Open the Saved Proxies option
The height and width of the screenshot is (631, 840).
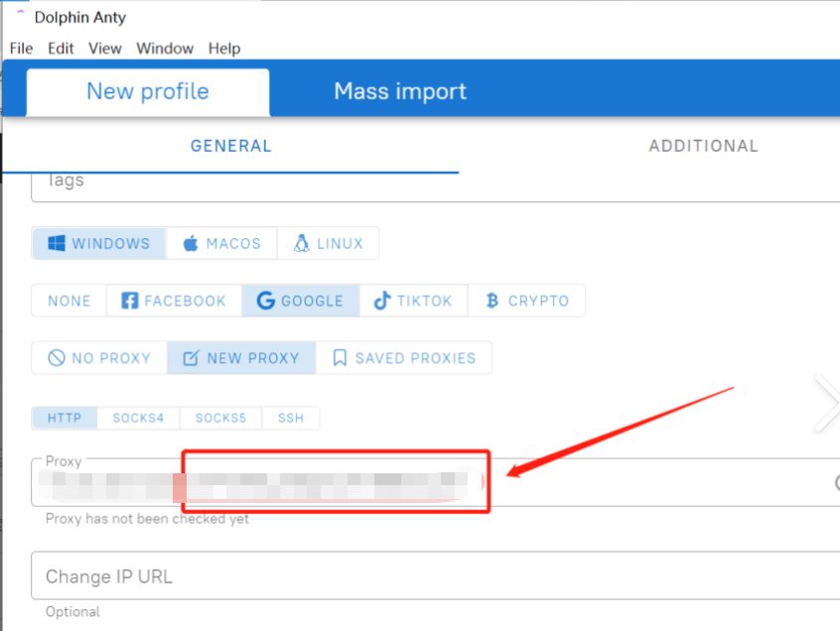(x=404, y=358)
